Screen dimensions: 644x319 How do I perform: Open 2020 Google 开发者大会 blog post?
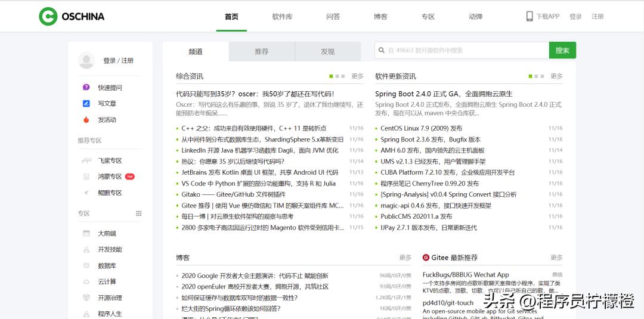tap(255, 276)
